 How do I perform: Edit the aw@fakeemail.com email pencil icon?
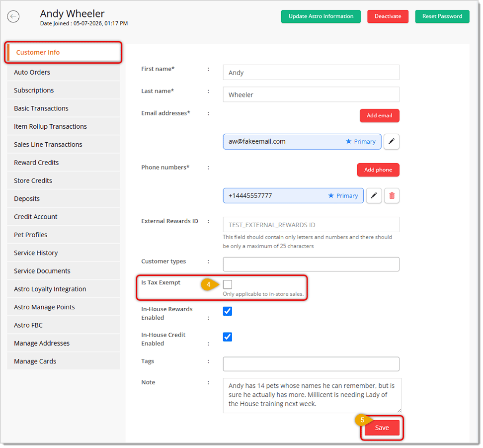393,142
